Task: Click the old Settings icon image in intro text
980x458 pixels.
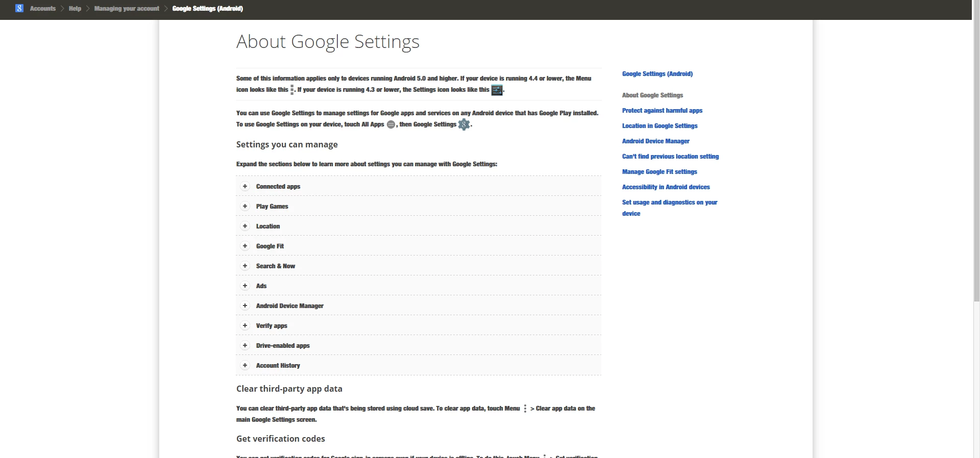Action: click(x=497, y=90)
